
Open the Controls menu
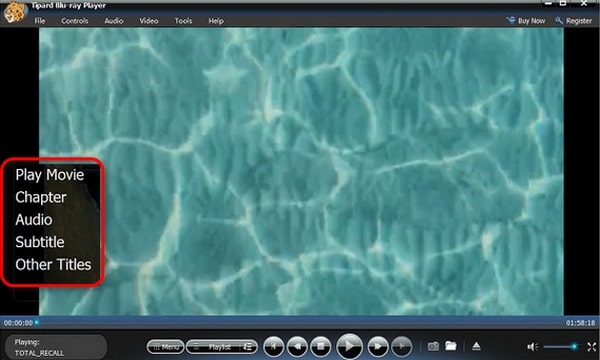pos(75,21)
